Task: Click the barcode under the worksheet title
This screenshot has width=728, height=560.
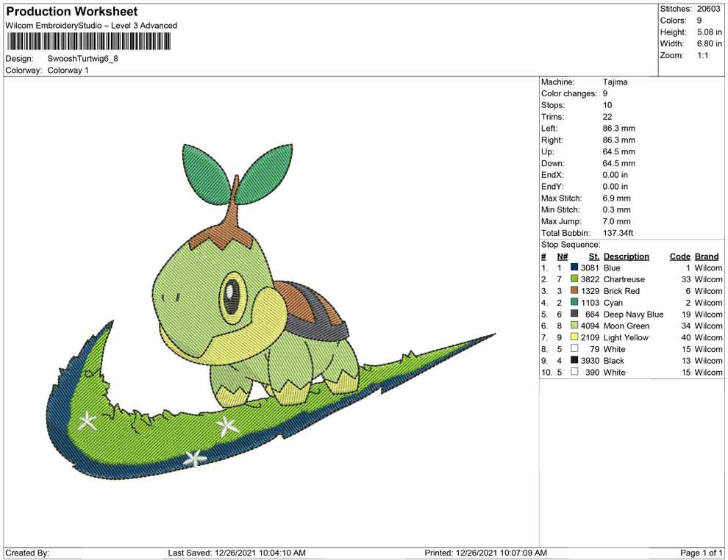Action: click(88, 42)
